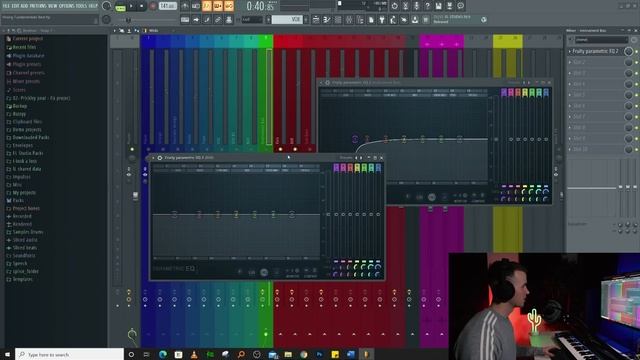Image resolution: width=640 pixels, height=360 pixels.
Task: Stop playback with the stop button
Action: click(141, 6)
